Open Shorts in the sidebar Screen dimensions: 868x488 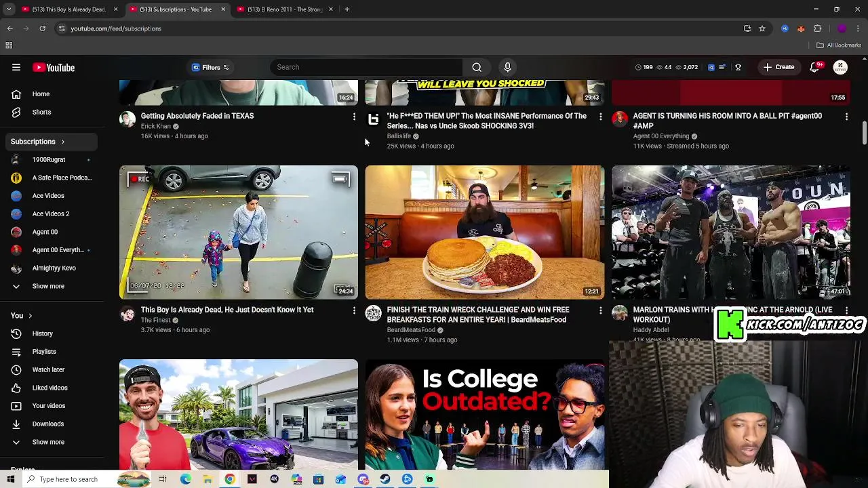coord(51,112)
